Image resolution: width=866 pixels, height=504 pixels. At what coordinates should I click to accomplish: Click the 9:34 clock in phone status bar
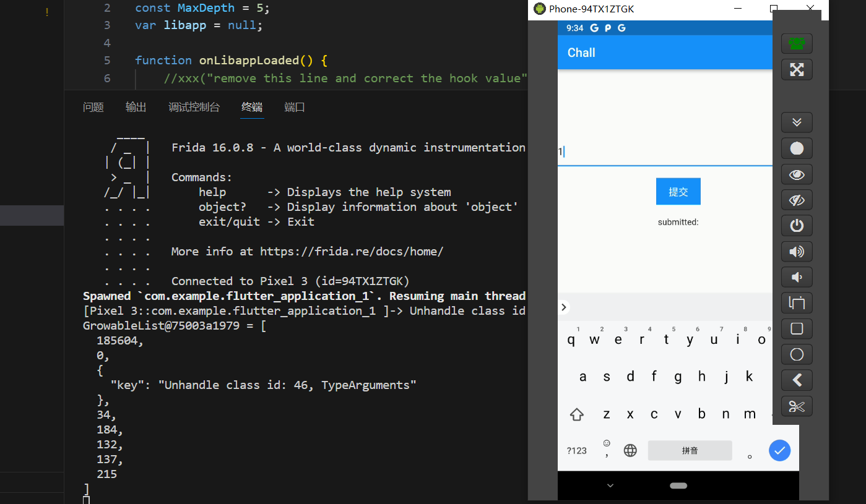(x=574, y=28)
